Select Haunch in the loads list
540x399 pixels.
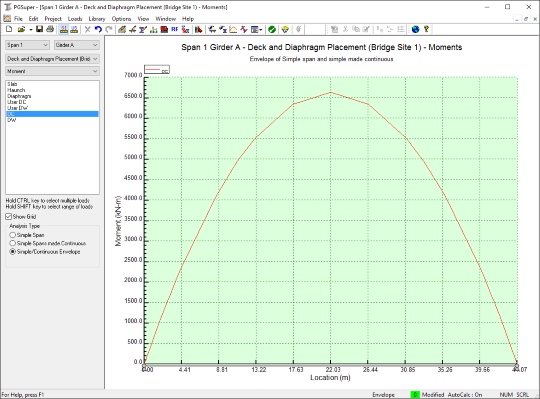point(52,90)
